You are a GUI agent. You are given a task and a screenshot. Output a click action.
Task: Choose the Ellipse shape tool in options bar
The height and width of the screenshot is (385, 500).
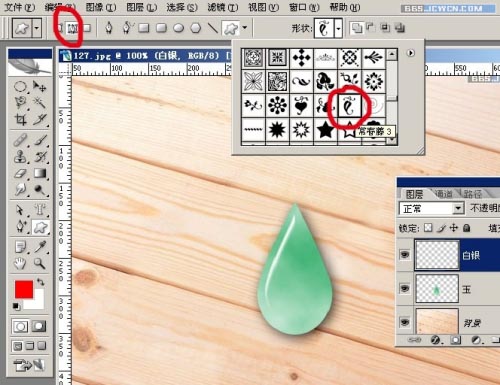[179, 28]
